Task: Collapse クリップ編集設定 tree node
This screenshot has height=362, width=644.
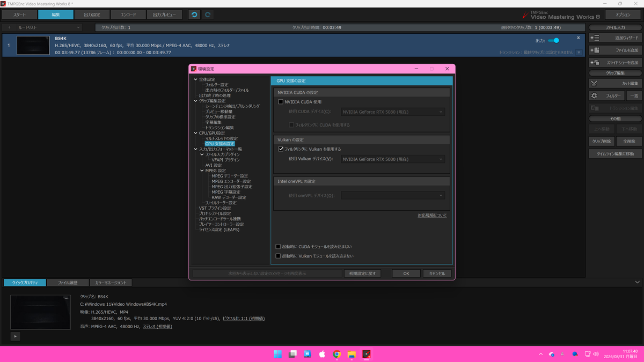Action: tap(196, 101)
